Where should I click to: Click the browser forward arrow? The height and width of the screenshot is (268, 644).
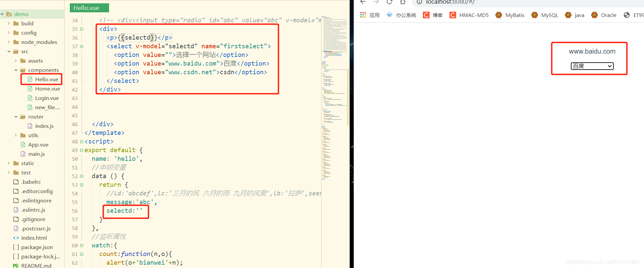coord(376,2)
